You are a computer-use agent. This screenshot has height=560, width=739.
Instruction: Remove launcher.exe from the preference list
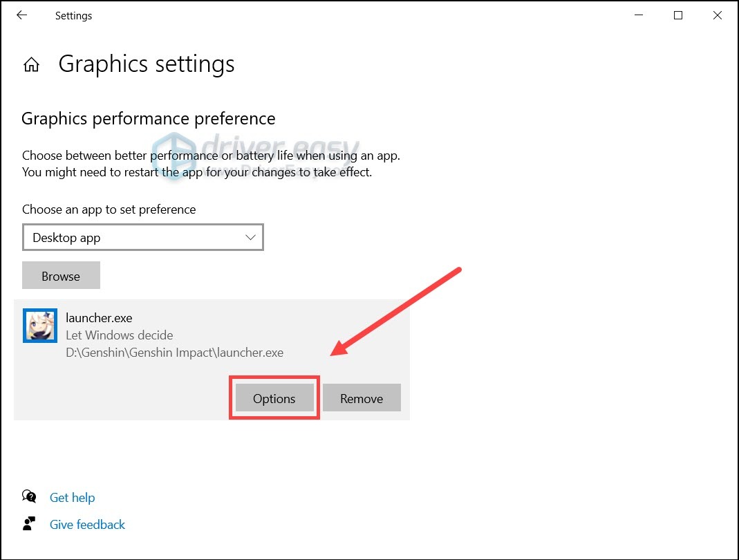(x=361, y=398)
